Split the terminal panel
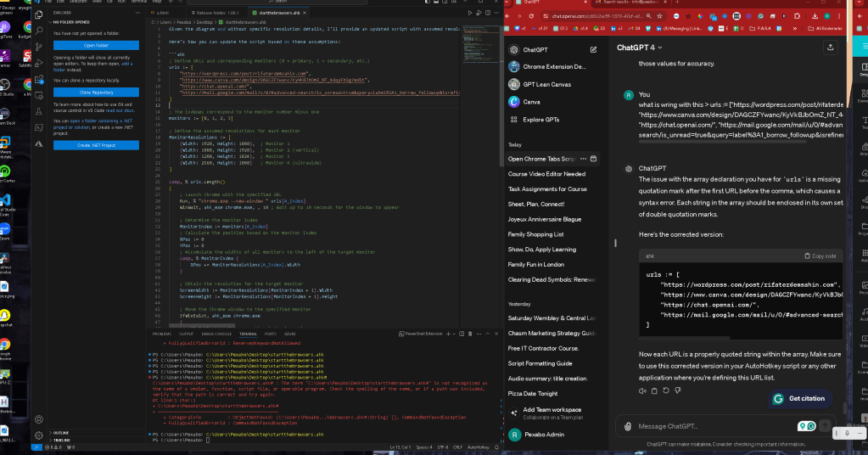Image resolution: width=868 pixels, height=455 pixels. [462, 334]
